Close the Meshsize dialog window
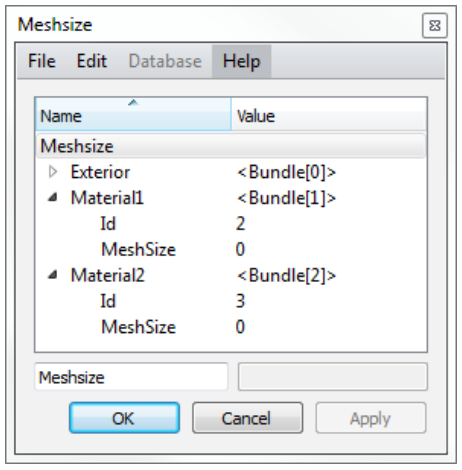 click(435, 25)
